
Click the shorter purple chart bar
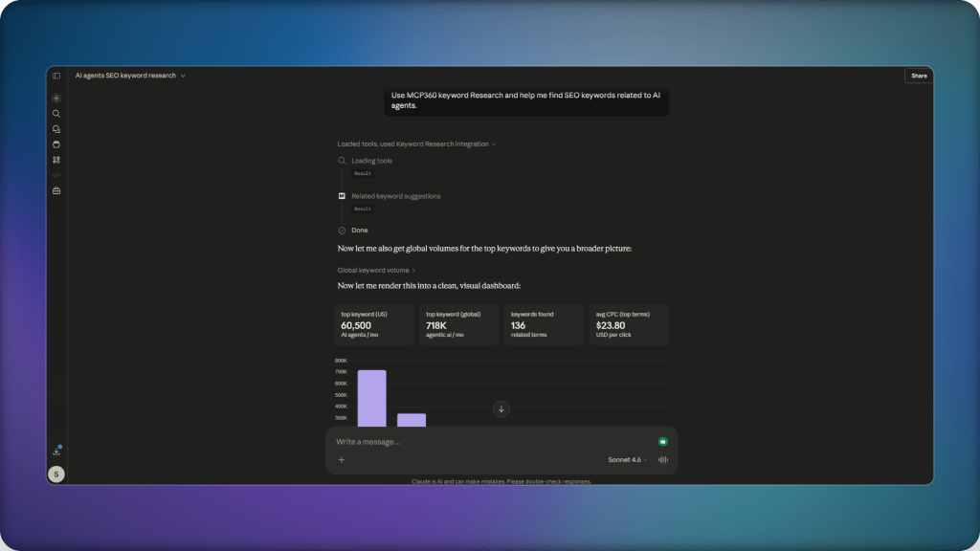412,420
